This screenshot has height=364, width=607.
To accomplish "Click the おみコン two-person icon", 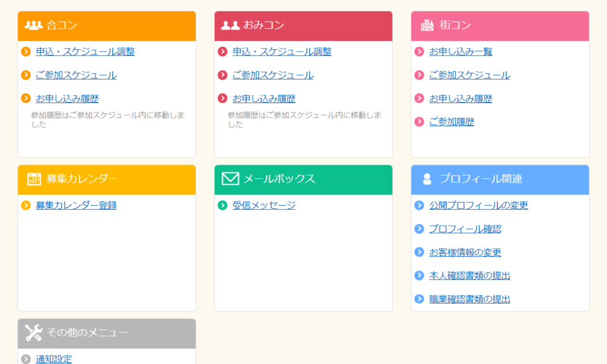I will click(230, 25).
